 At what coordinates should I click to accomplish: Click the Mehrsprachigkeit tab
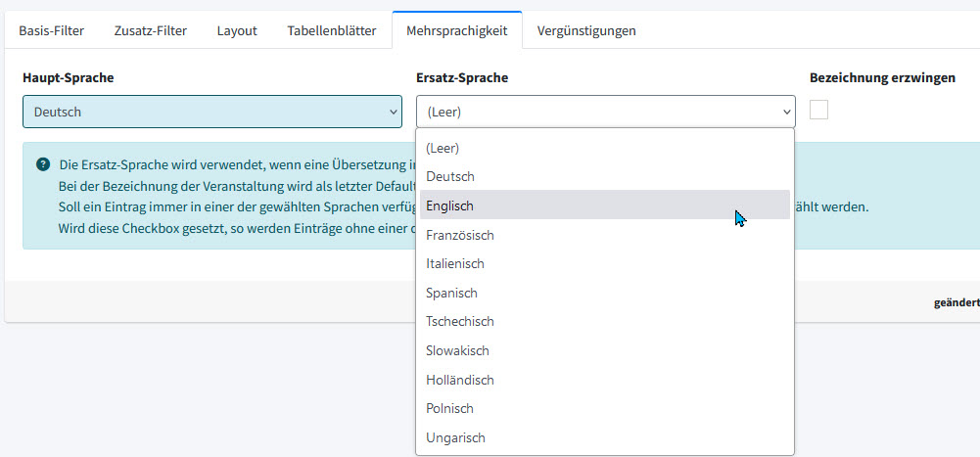457,30
